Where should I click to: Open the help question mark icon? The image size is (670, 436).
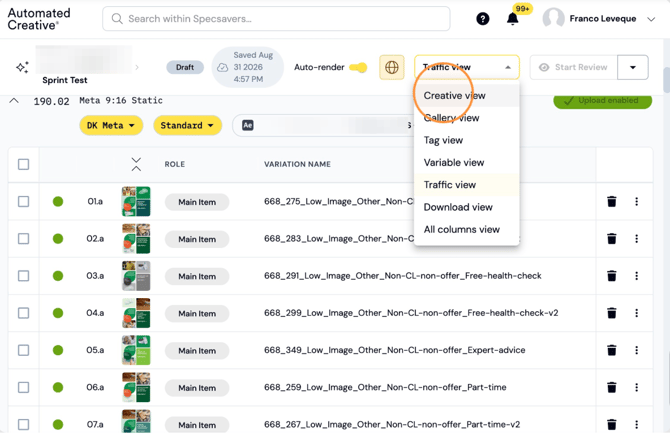[482, 19]
